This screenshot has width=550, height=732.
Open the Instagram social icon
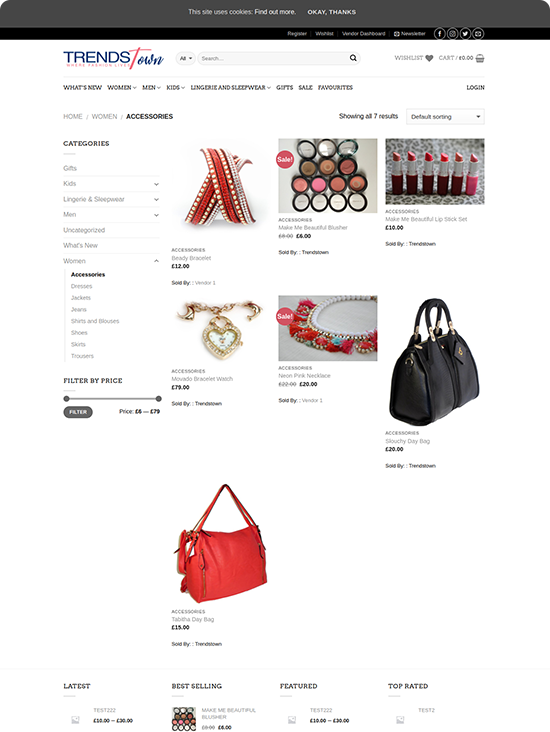(452, 34)
